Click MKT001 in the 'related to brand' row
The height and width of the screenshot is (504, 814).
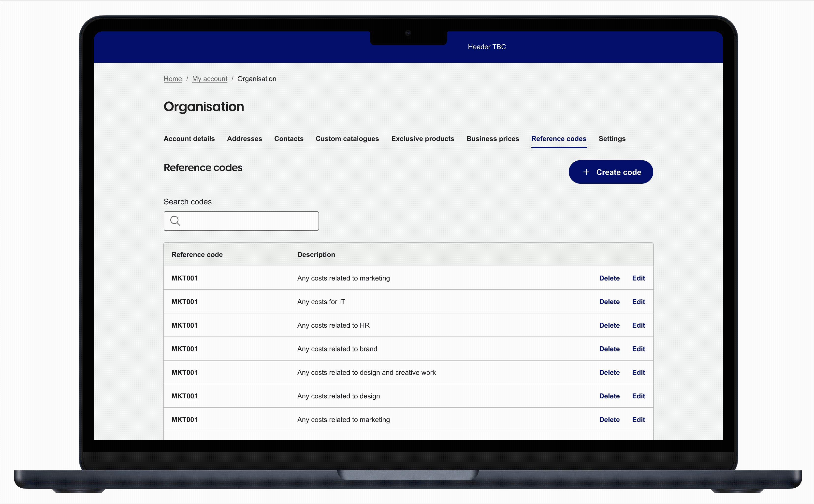click(x=184, y=349)
